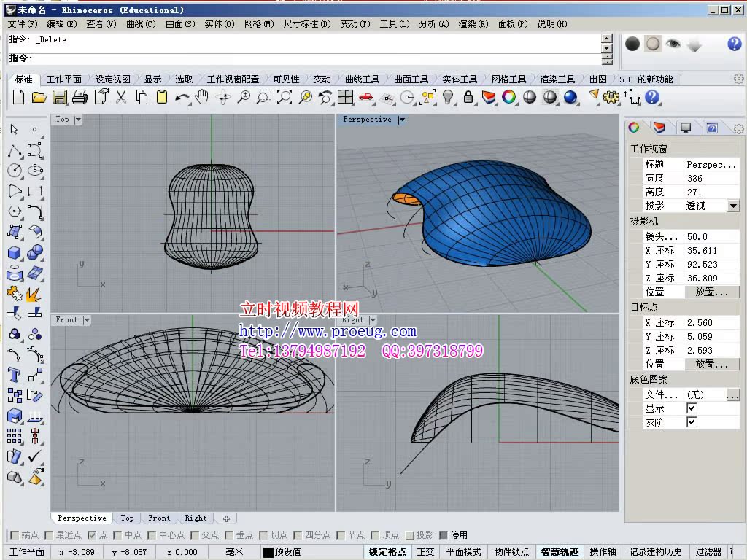Select the Front viewport tab at the bottom
This screenshot has height=560, width=747.
point(159,518)
